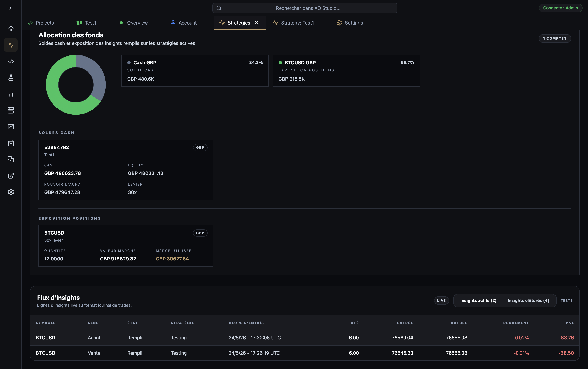The height and width of the screenshot is (369, 588).
Task: Click the Test1 tab green layout icon
Action: [79, 23]
